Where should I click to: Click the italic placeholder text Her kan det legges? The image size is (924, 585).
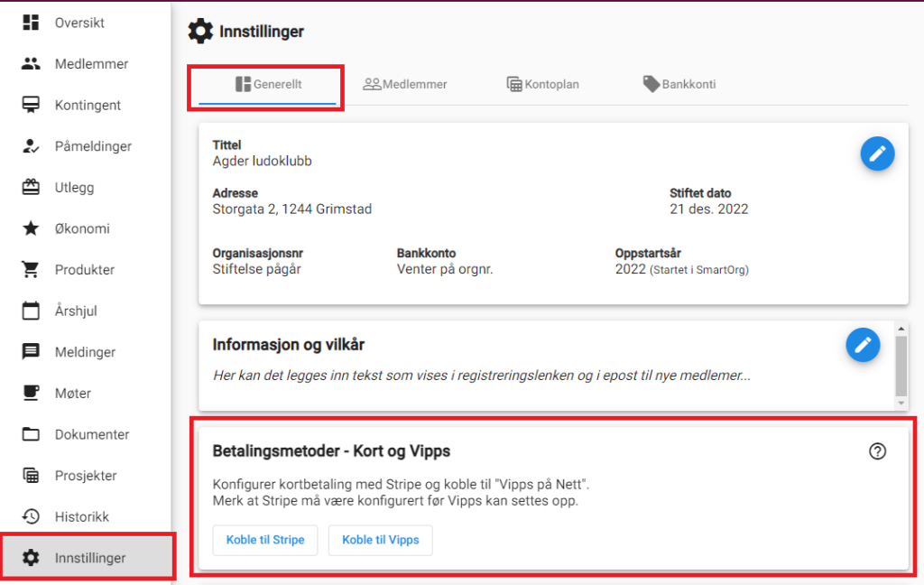(x=482, y=376)
